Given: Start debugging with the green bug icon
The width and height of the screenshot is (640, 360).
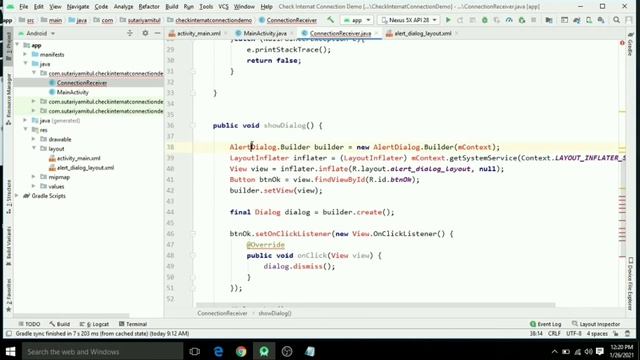Looking at the screenshot, I should pyautogui.click(x=484, y=20).
